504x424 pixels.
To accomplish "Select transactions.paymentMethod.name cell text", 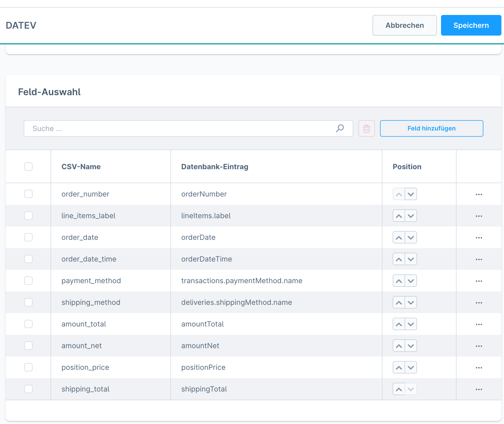I will [242, 281].
